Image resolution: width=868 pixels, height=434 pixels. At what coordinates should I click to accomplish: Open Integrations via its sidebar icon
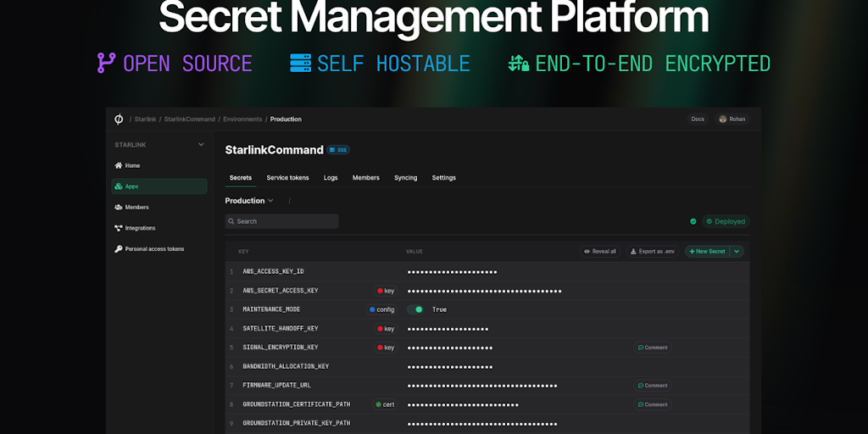118,228
